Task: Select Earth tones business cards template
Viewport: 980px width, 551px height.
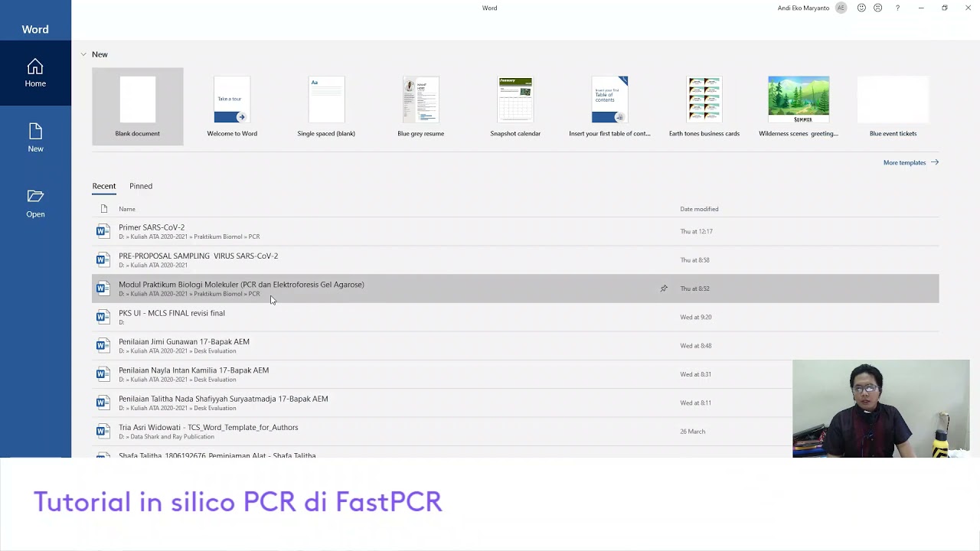Action: tap(704, 106)
